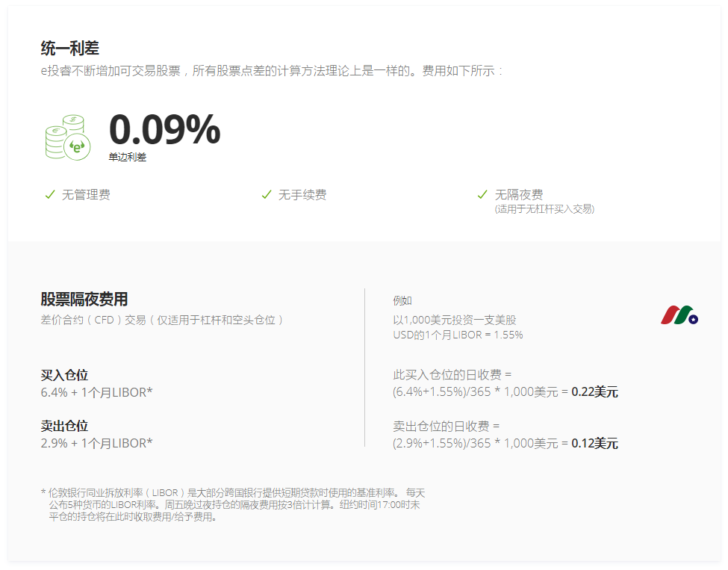
Task: Click the 买入仓位 label
Action: (64, 375)
